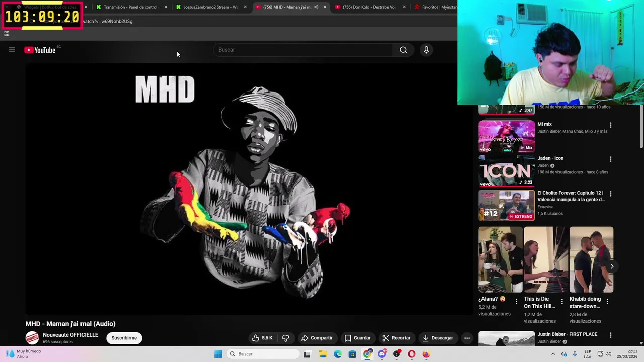The image size is (644, 362).
Task: Open Discord from taskbar
Action: [382, 354]
